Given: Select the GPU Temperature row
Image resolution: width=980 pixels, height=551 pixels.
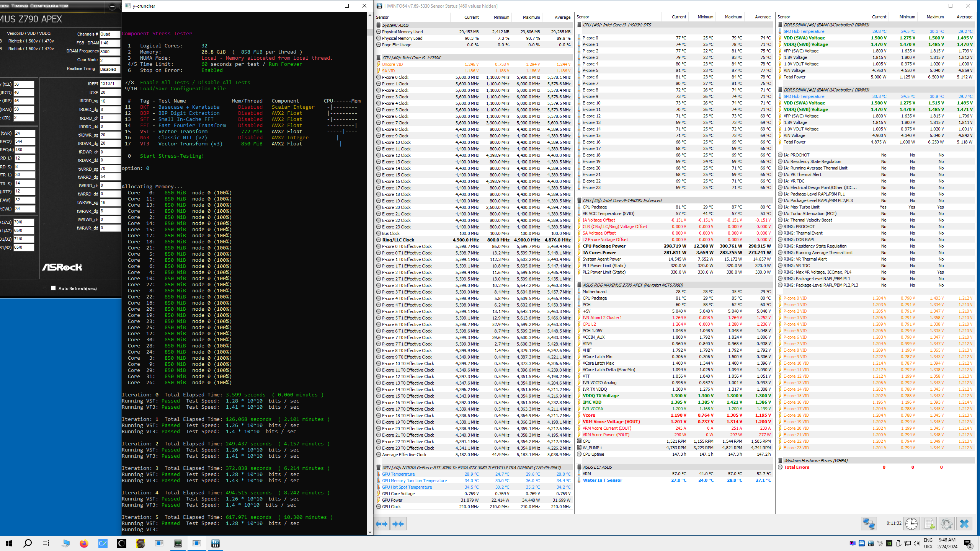Looking at the screenshot, I should pos(474,474).
